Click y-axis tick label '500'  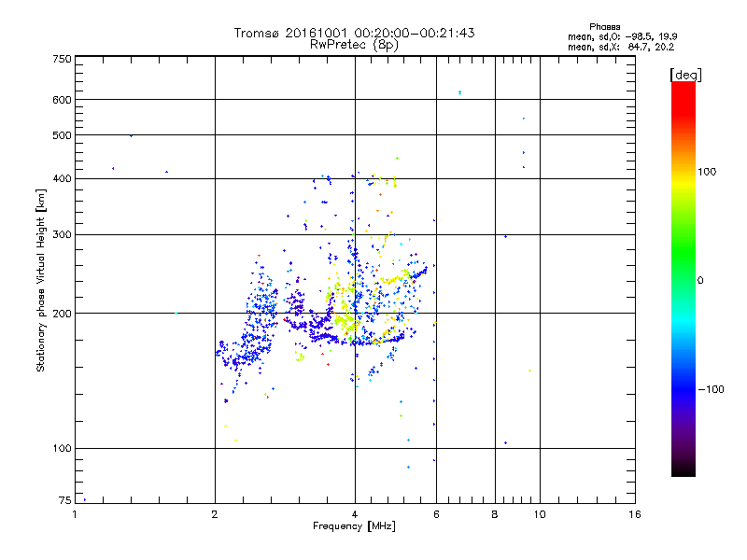click(x=62, y=135)
